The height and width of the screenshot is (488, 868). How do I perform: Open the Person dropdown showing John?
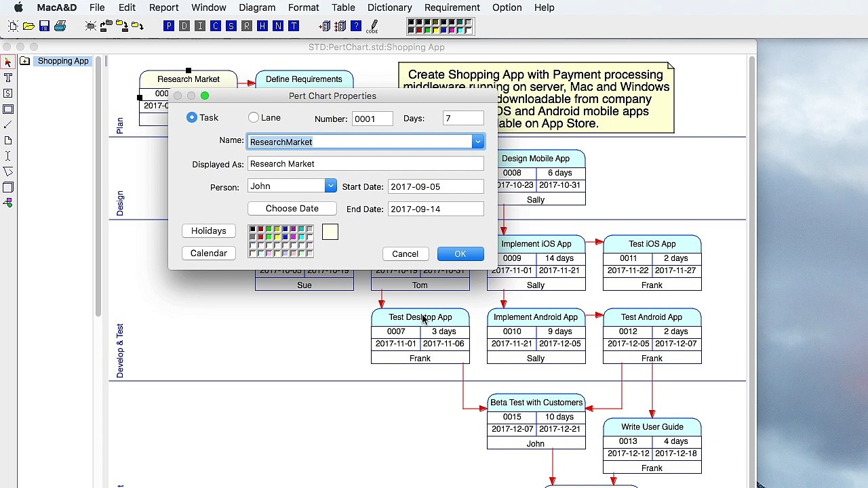330,186
